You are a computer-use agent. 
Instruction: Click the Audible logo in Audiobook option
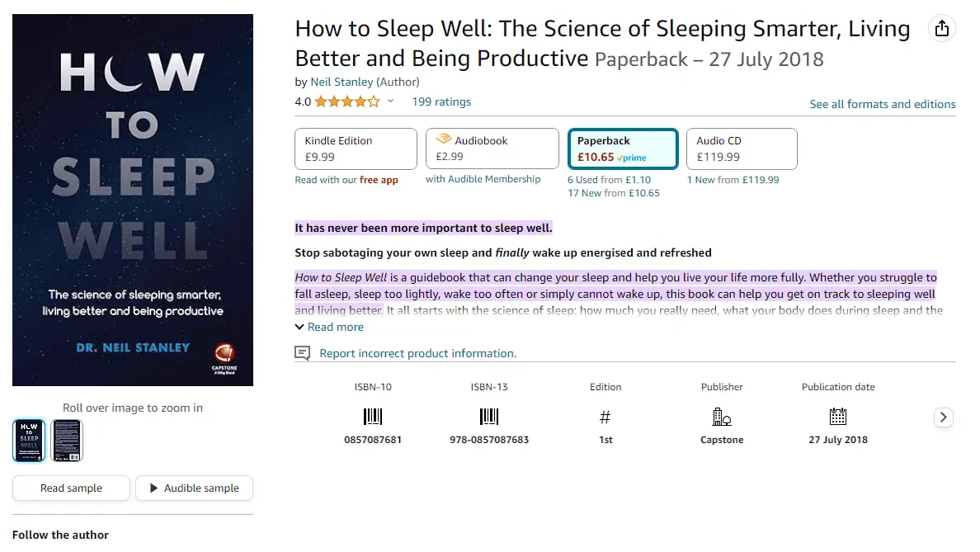tap(444, 139)
